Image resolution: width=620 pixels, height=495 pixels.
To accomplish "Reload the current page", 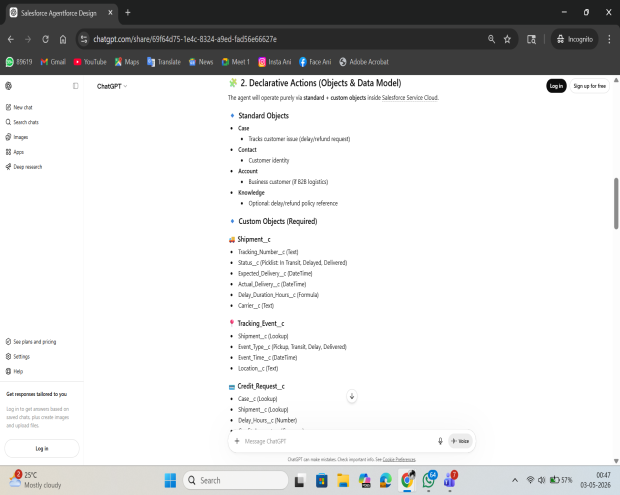I will 45,39.
